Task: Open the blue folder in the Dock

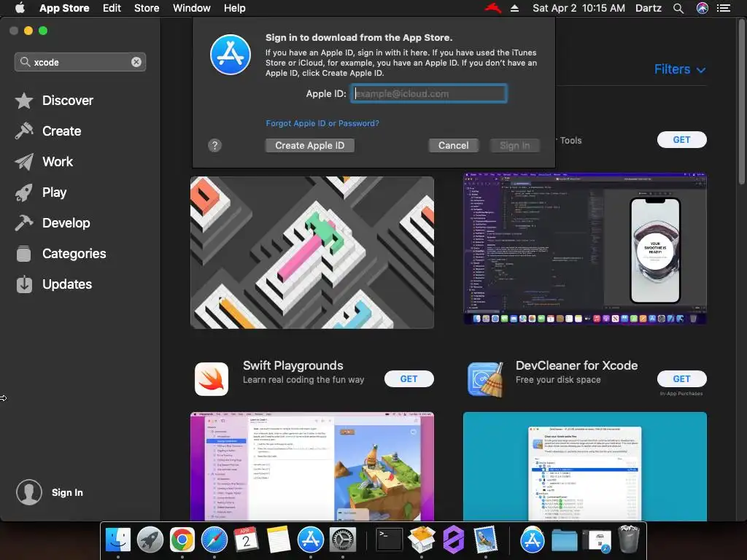Action: (x=565, y=540)
